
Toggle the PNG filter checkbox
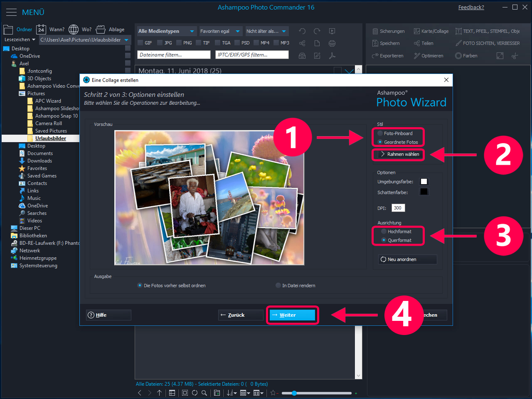tap(179, 43)
